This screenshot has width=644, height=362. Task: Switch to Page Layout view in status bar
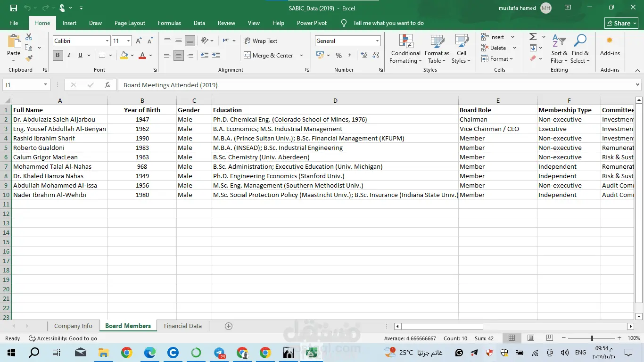coord(531,338)
